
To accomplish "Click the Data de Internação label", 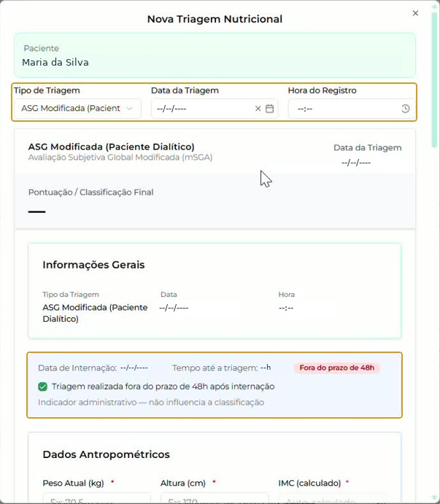I will click(77, 368).
